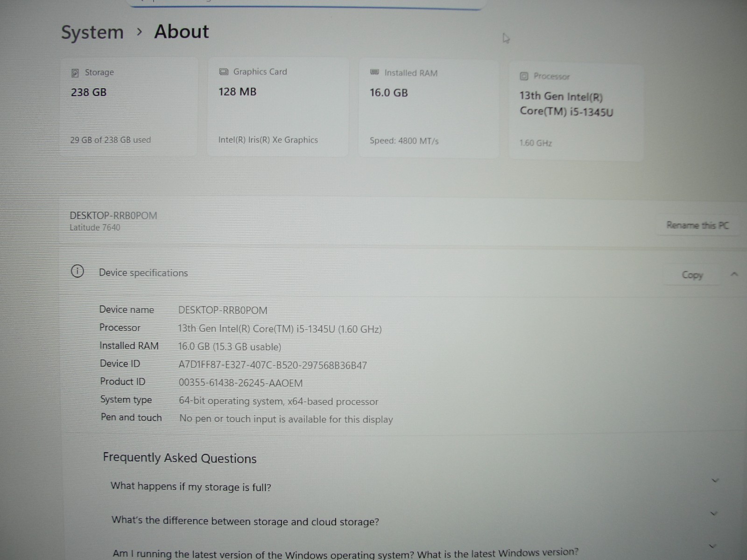
Task: Expand 'What happens if my storage is full?'
Action: (715, 480)
